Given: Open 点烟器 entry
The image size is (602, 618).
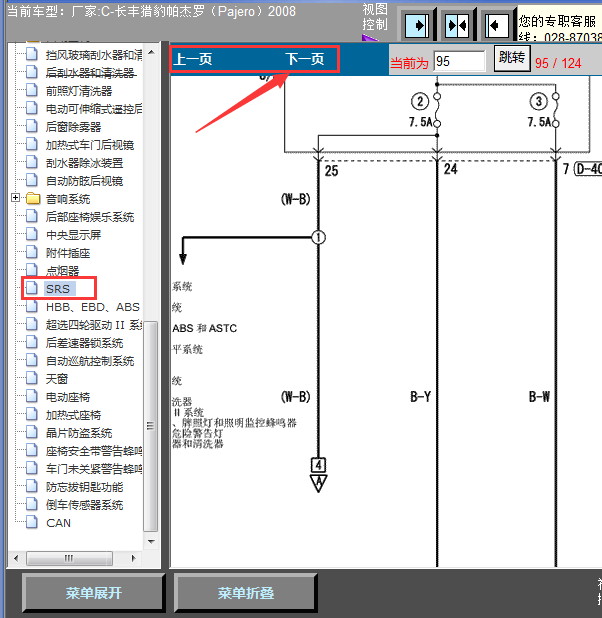Looking at the screenshot, I should point(62,271).
